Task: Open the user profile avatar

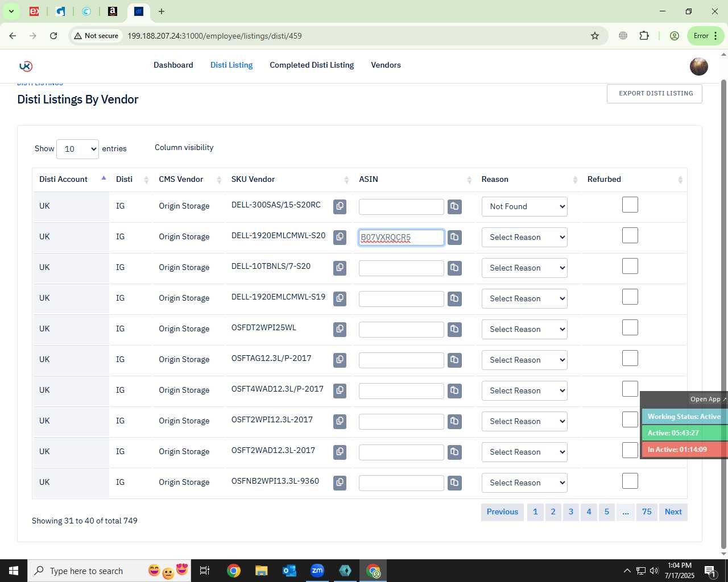Action: pyautogui.click(x=699, y=66)
